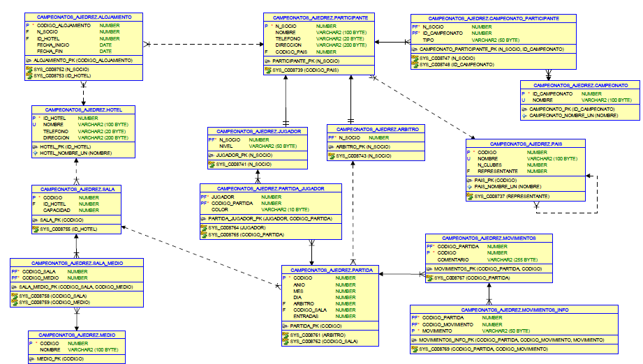This screenshot has width=643, height=364.
Task: Select the CAMPEONATOS_AJEDREZ.MOVIMIENTOS_INFO table title
Action: pos(515,310)
